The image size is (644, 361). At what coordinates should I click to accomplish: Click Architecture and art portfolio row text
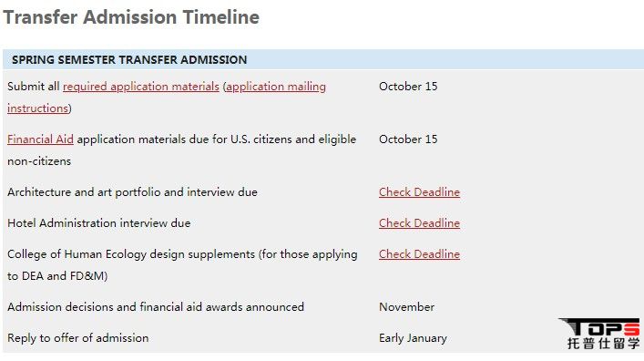pyautogui.click(x=132, y=192)
